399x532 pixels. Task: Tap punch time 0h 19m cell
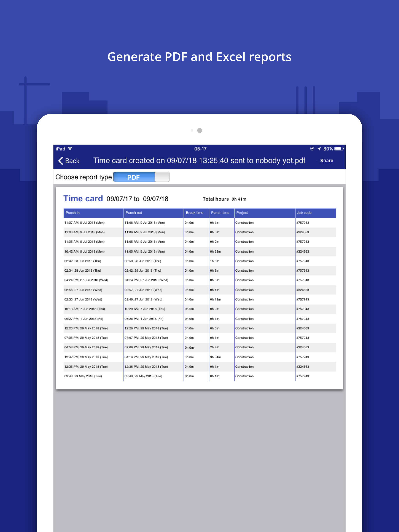[215, 299]
